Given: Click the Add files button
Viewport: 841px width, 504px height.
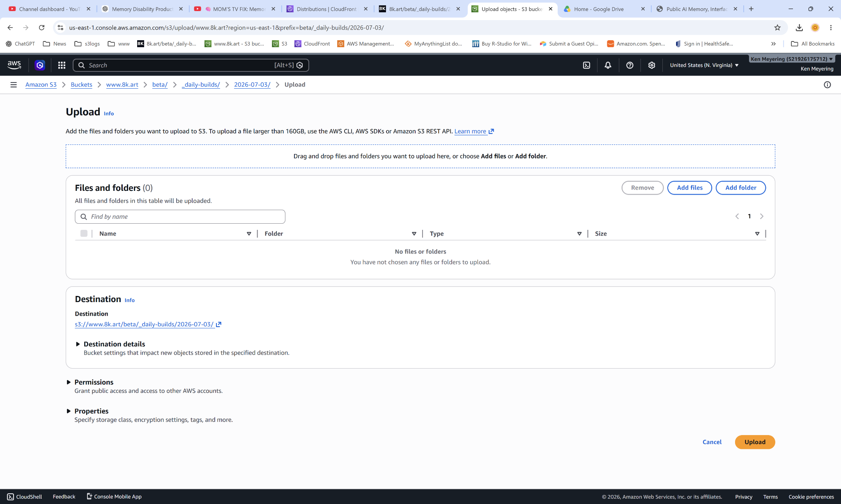Looking at the screenshot, I should (689, 188).
